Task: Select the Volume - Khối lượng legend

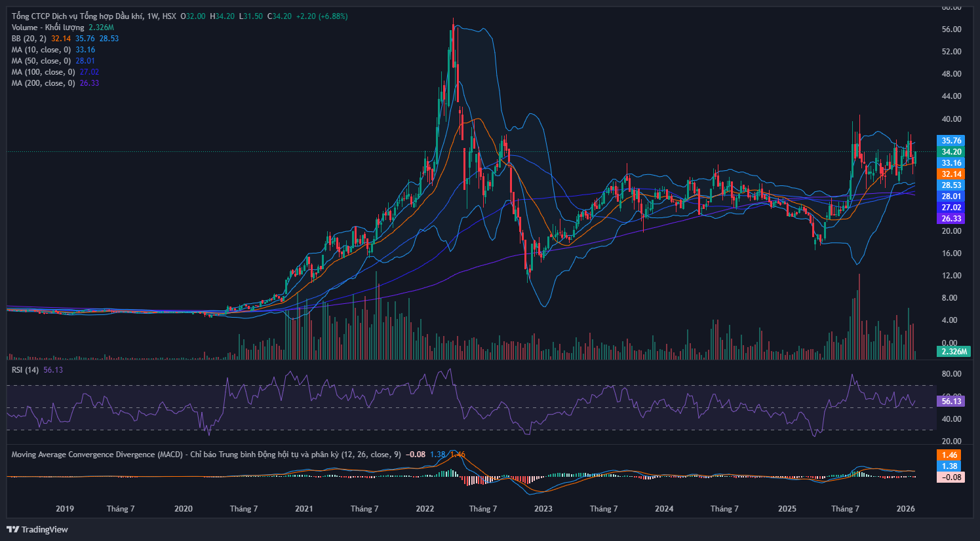Action: 48,28
